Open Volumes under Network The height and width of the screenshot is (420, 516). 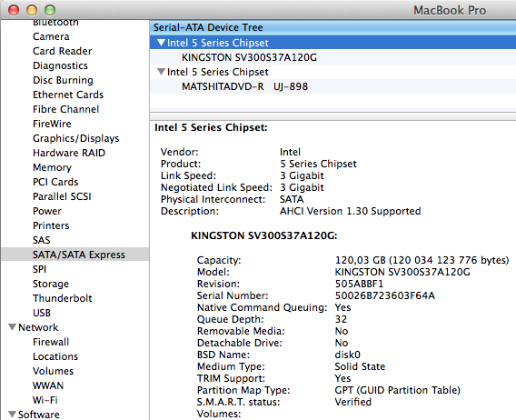pos(53,371)
